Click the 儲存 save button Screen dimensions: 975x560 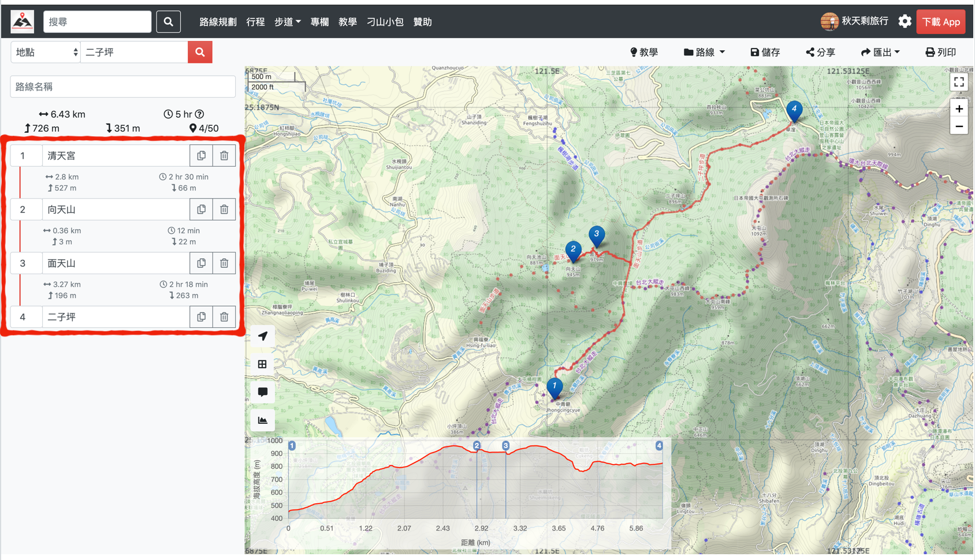(x=765, y=53)
